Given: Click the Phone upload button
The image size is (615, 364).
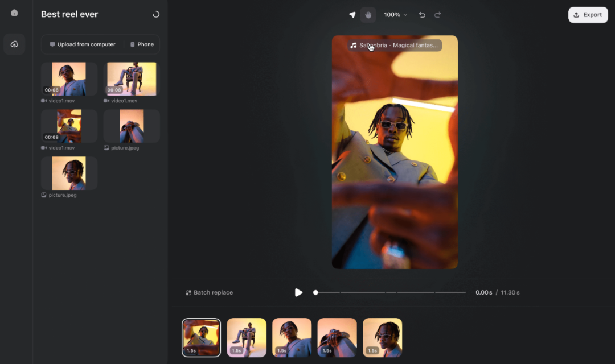Looking at the screenshot, I should pos(142,44).
